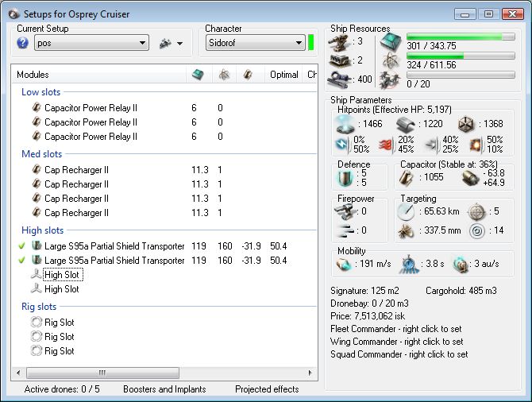Click the ship icon next to setup

[165, 43]
